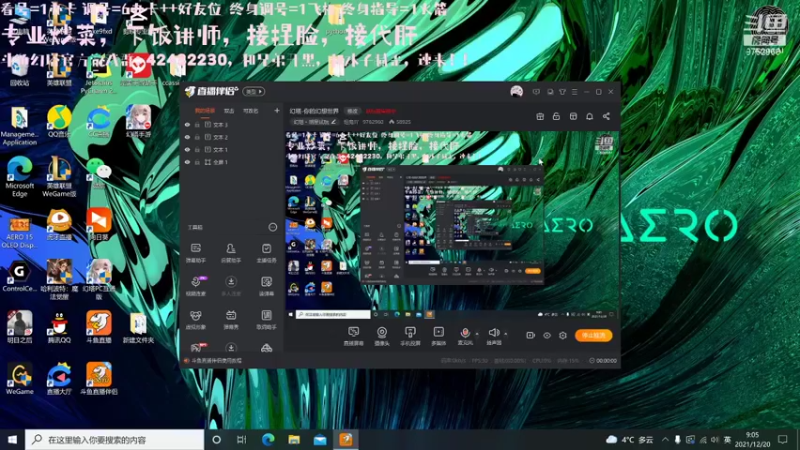The image size is (800, 450).
Task: Open the streamer avatar profile
Action: click(516, 92)
